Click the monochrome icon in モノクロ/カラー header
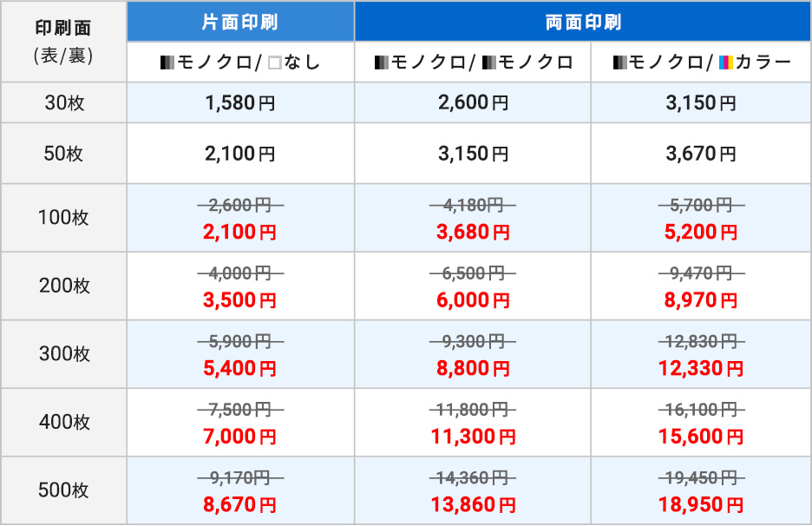The width and height of the screenshot is (812, 526). click(x=619, y=62)
